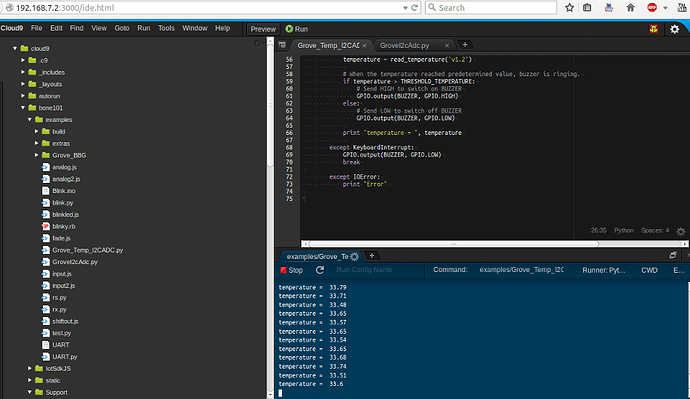Open GroveI2cAdc.py in file tree
The width and height of the screenshot is (690, 399).
coord(75,262)
